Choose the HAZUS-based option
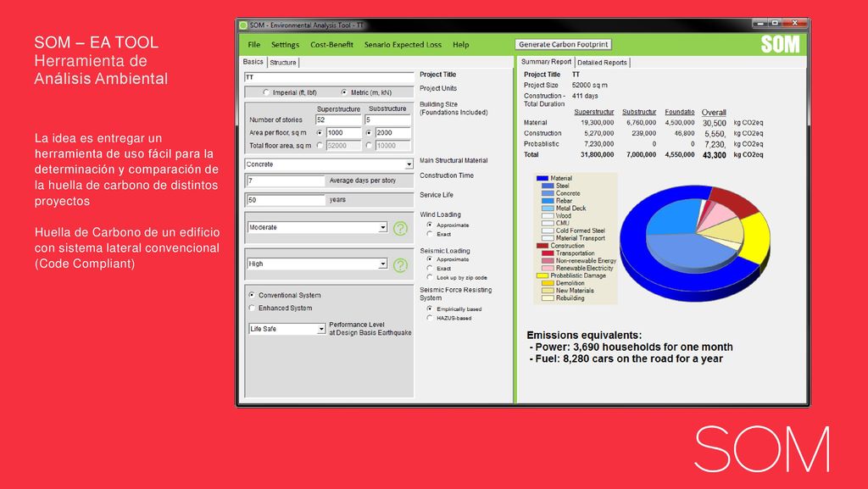868x489 pixels. (x=430, y=318)
